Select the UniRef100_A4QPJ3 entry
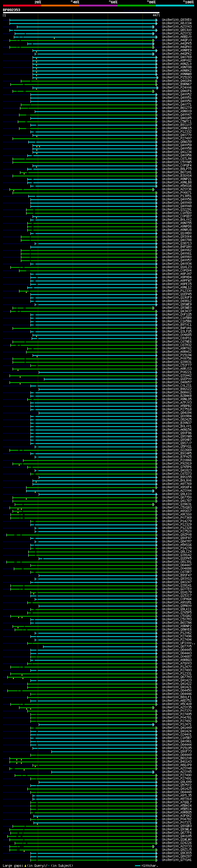This screenshot has width=197, height=868. coord(176,40)
